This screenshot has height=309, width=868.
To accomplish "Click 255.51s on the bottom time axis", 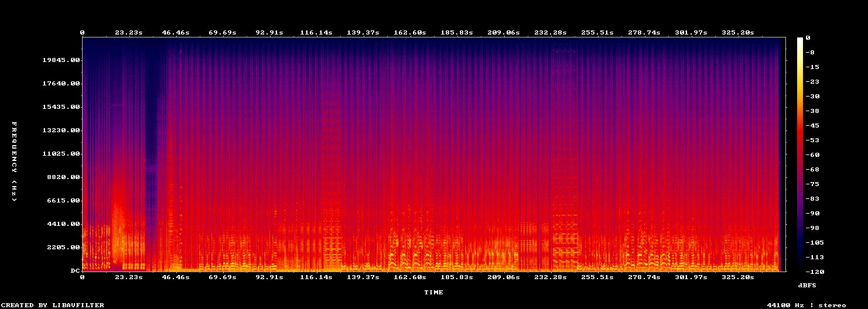I will click(597, 277).
